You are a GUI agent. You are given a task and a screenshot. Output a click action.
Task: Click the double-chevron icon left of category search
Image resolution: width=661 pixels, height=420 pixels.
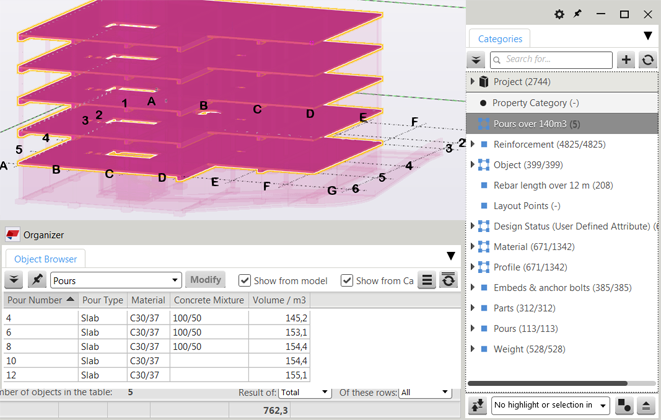coord(477,60)
